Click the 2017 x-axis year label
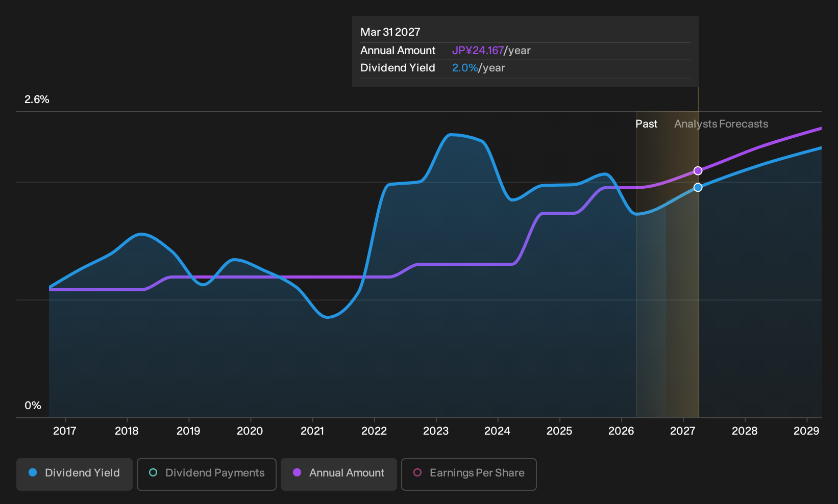 click(65, 431)
